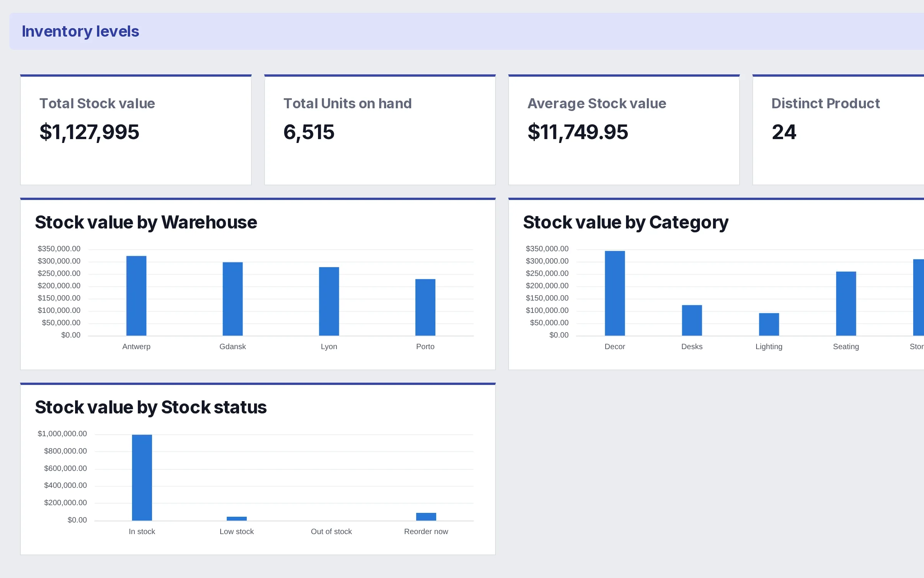Select the Total Units on hand label

(347, 103)
